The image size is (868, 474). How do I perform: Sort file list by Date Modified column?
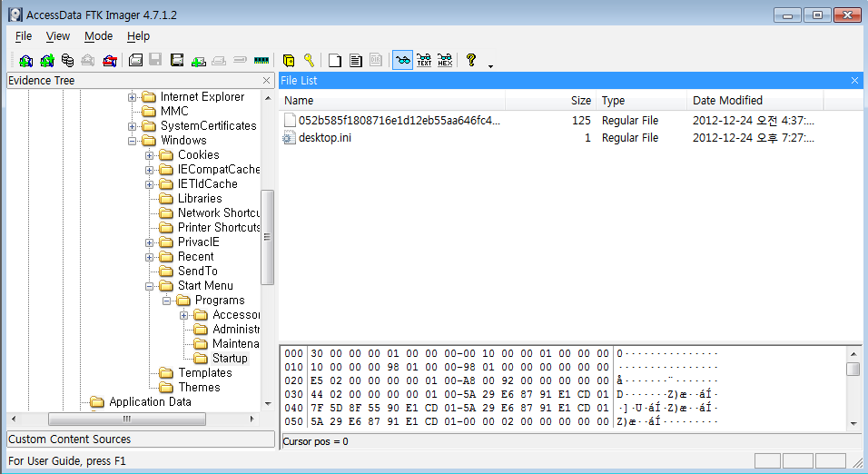[755, 100]
